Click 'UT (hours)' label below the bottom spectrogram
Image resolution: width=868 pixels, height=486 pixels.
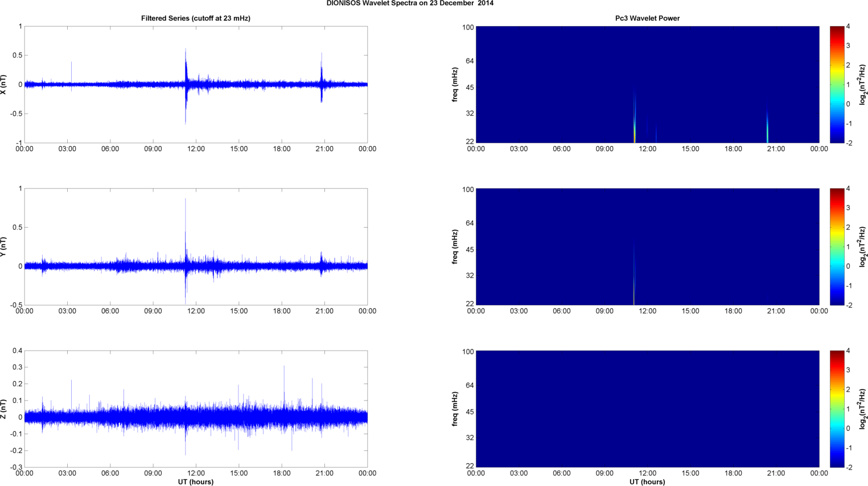[647, 482]
